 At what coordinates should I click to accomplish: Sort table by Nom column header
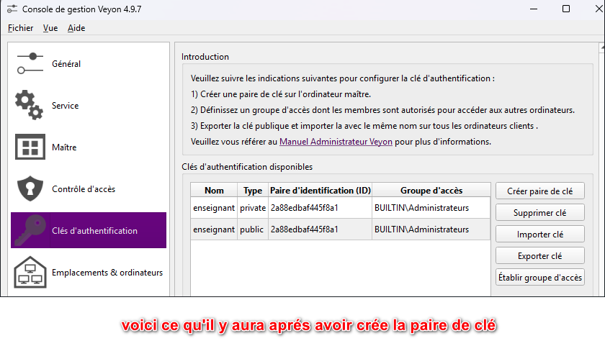tap(214, 191)
